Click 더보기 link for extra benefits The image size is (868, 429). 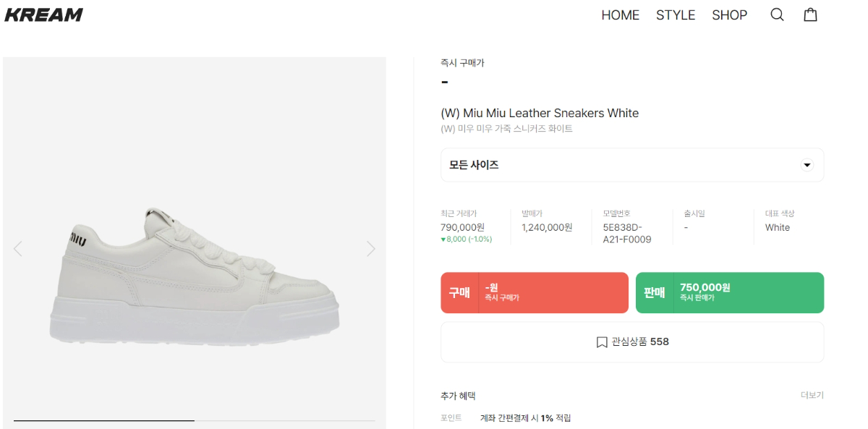click(812, 395)
